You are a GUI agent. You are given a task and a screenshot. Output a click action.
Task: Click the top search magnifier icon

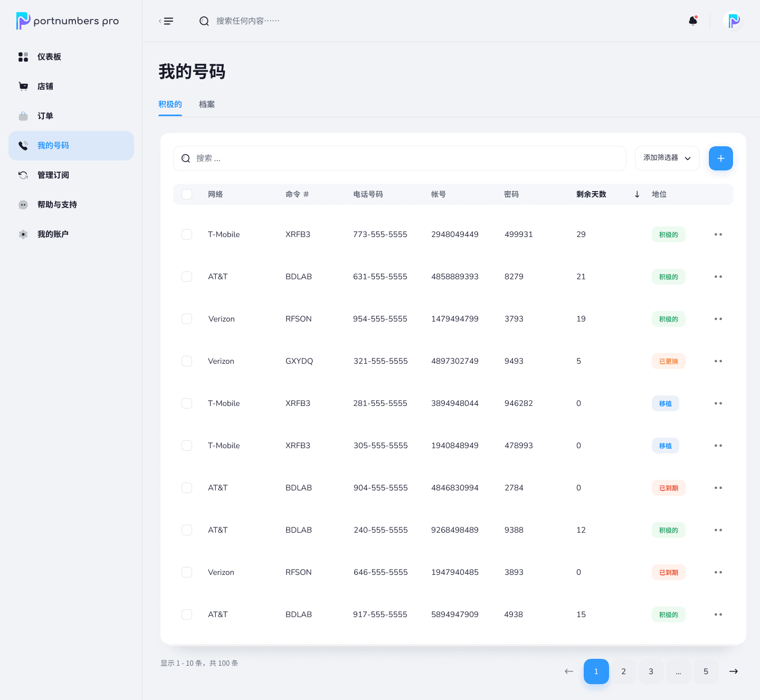[204, 21]
